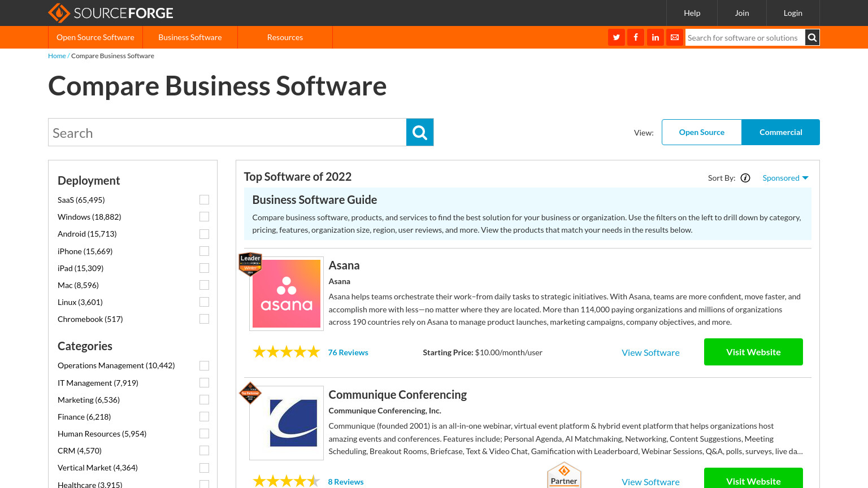Open the Business Software menu

pyautogui.click(x=190, y=37)
